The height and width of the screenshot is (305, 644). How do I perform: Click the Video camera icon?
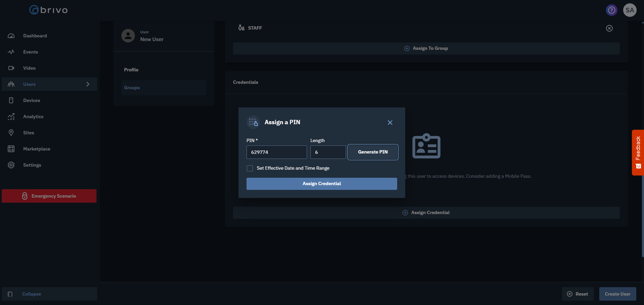(x=11, y=68)
